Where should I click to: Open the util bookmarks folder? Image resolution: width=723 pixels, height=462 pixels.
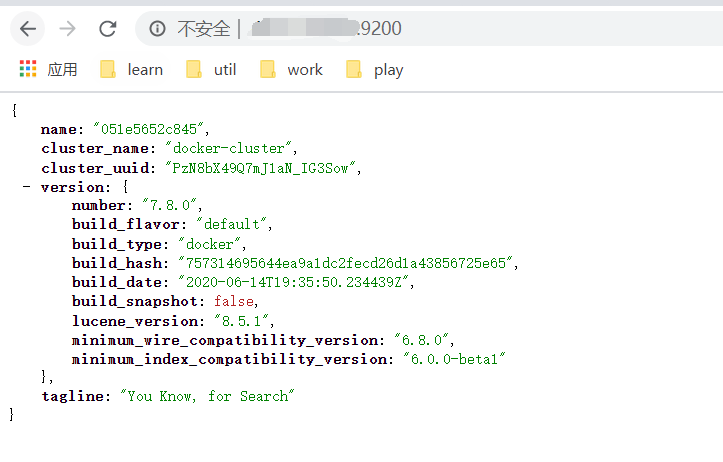[x=211, y=70]
